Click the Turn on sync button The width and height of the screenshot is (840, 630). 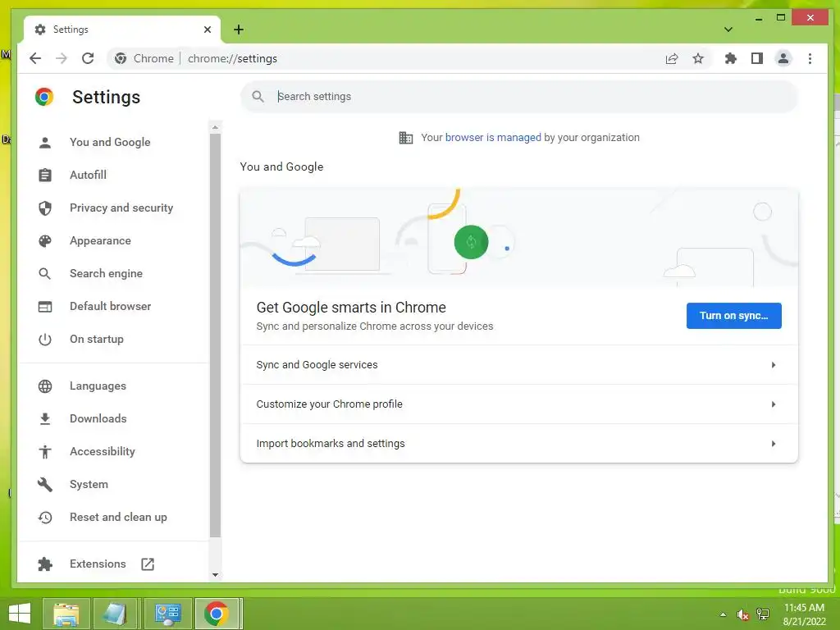click(x=733, y=316)
